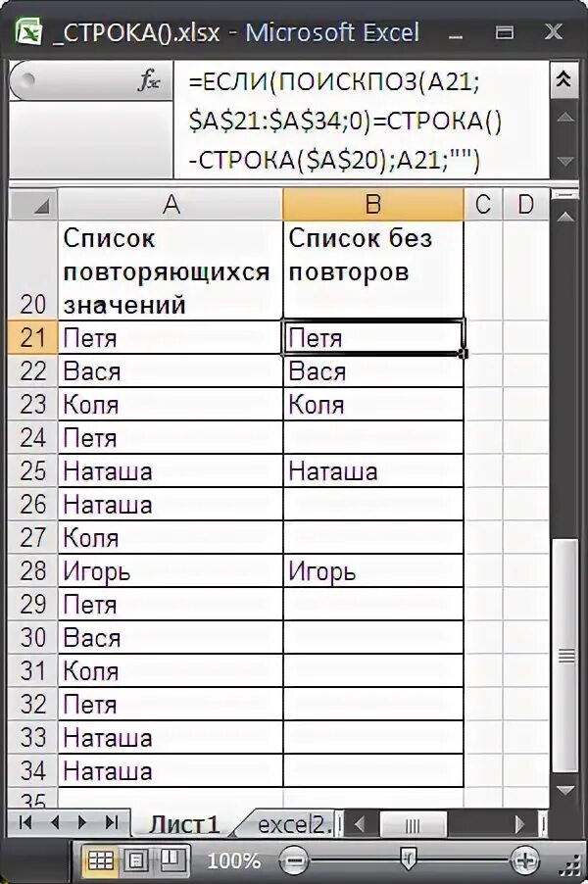This screenshot has height=884, width=588.
Task: Click the Insert Function fx icon
Action: pos(149,80)
